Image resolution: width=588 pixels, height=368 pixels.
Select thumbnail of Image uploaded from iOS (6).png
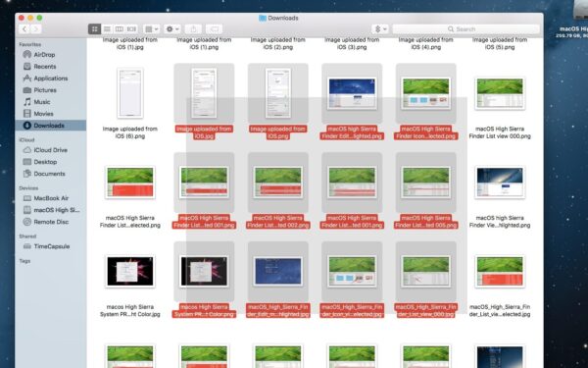130,93
